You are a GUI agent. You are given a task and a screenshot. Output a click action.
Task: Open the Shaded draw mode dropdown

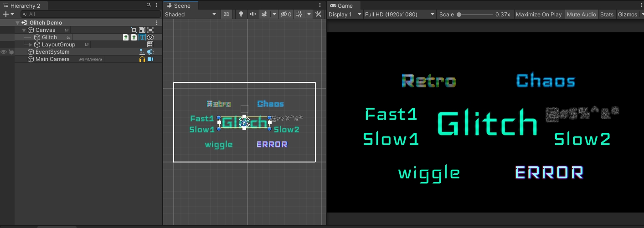coord(191,14)
